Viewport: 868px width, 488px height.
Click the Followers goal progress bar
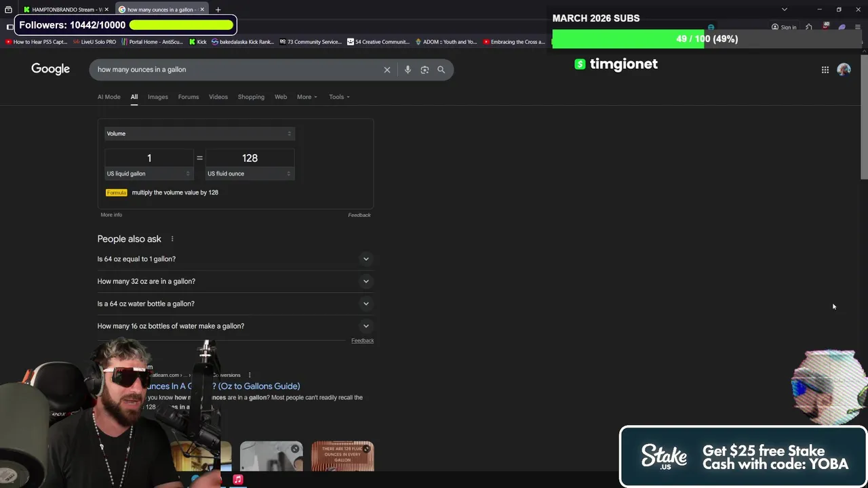pyautogui.click(x=181, y=25)
